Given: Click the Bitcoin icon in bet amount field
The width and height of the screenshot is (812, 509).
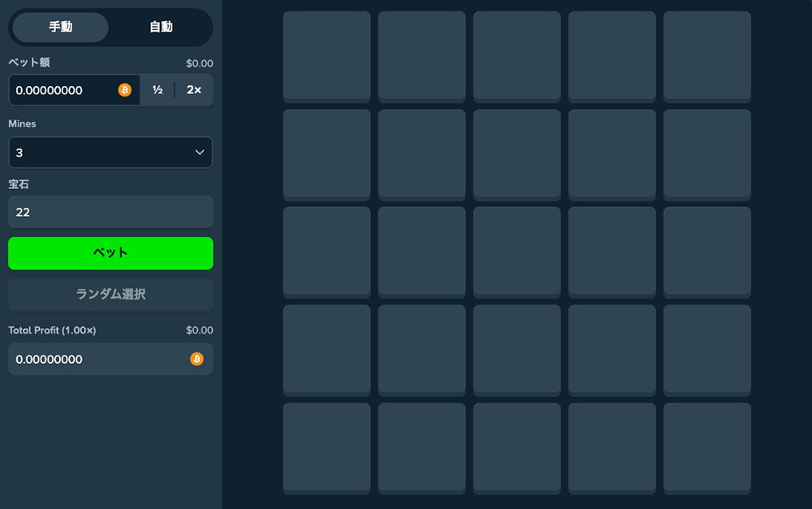Looking at the screenshot, I should (125, 90).
